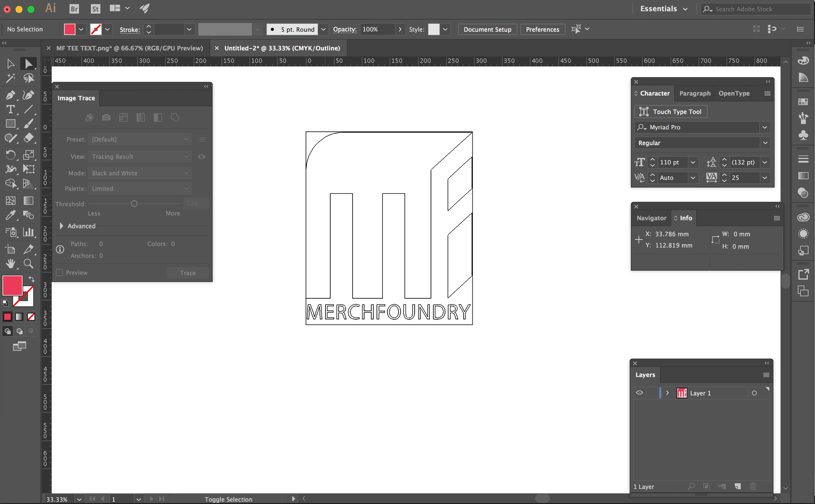
Task: Swap fill and stroke colors
Action: pyautogui.click(x=31, y=279)
